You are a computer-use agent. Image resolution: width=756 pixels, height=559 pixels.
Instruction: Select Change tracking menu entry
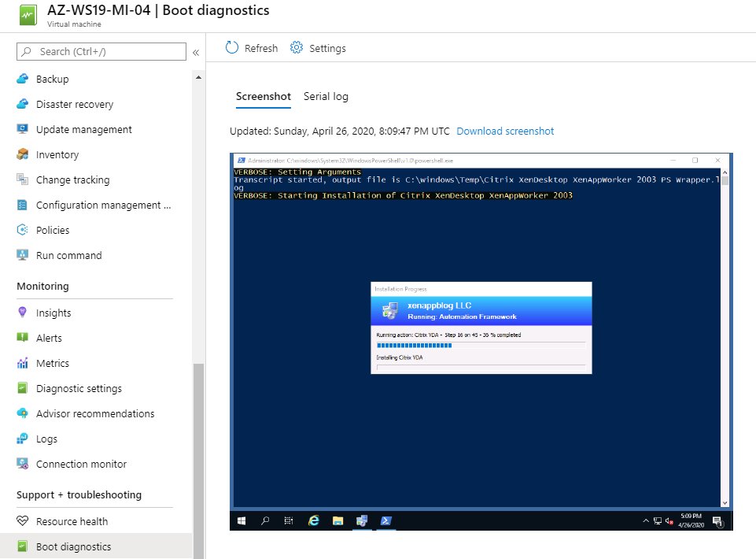tap(73, 180)
